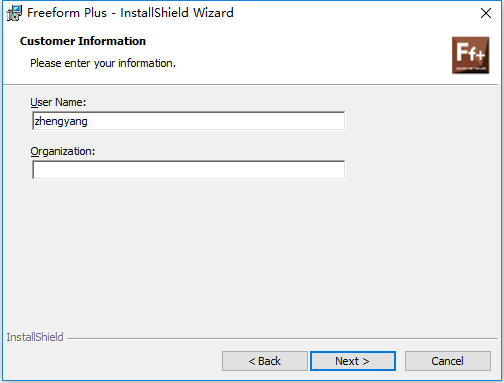Click the installer icon in the title bar

(x=14, y=13)
